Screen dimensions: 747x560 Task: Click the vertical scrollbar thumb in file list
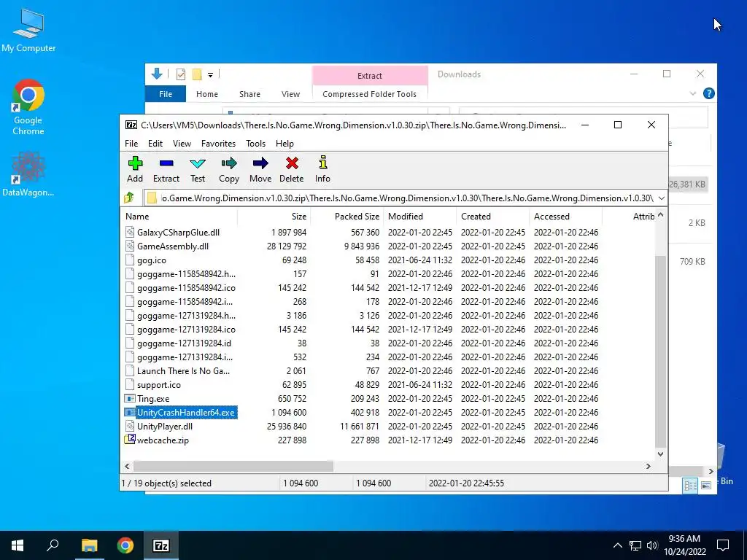pos(660,351)
